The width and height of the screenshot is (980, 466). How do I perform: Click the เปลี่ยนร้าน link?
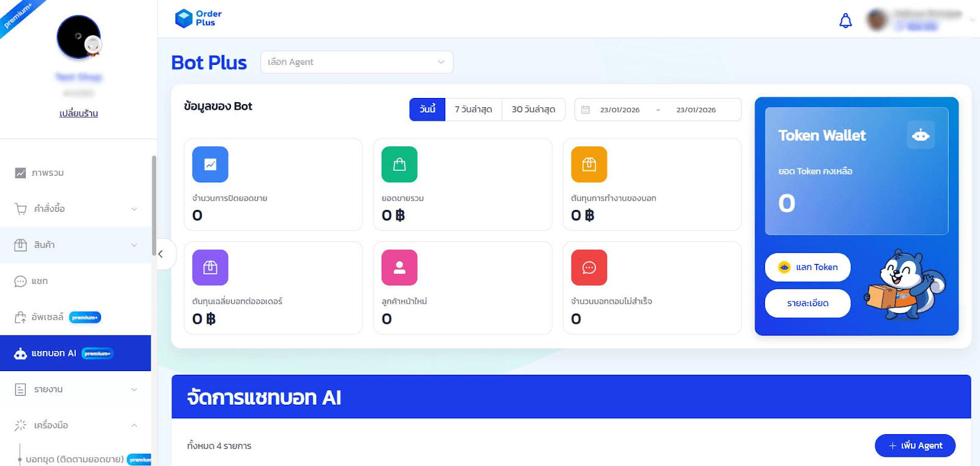(x=78, y=113)
